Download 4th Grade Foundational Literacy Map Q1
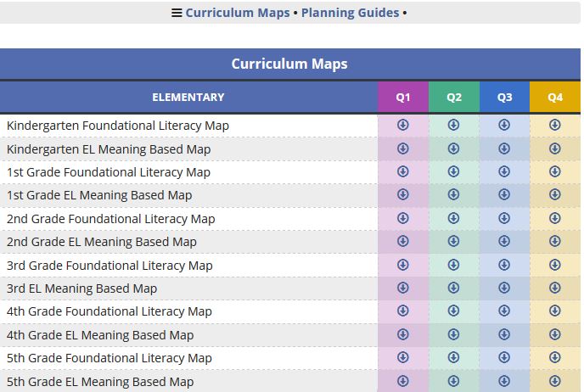This screenshot has width=584, height=392. click(x=402, y=311)
